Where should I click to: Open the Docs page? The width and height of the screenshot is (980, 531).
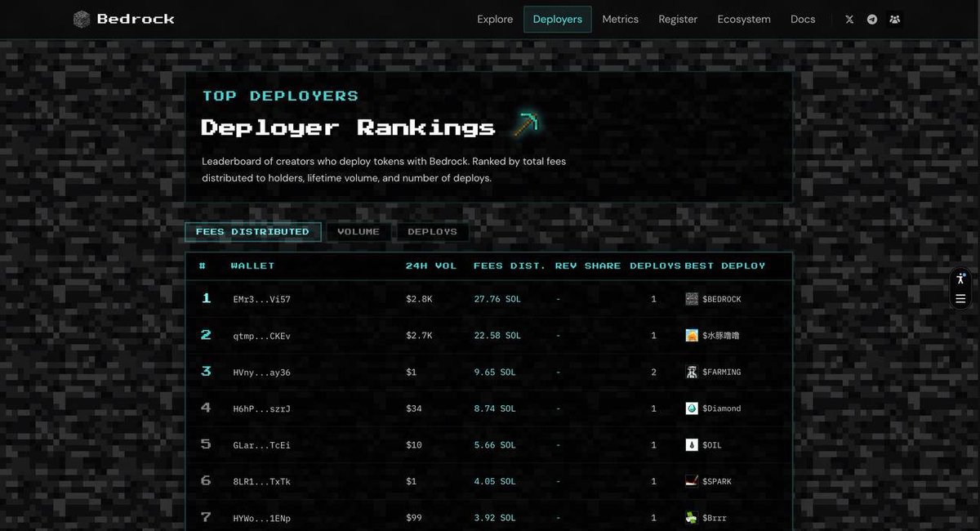803,20
